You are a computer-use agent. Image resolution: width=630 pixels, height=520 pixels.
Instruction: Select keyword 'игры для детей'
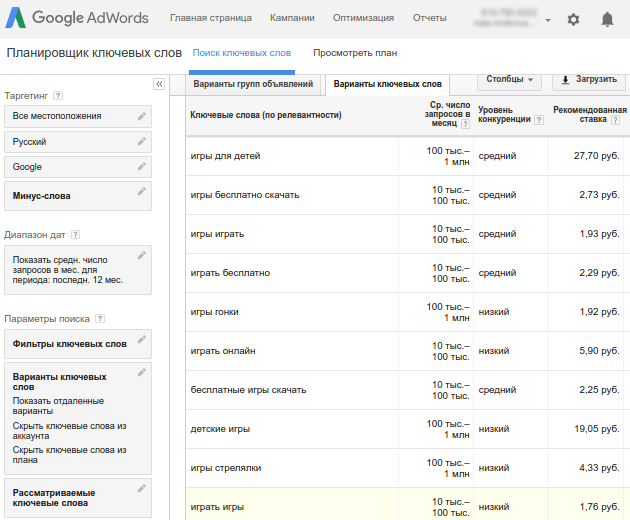point(225,156)
